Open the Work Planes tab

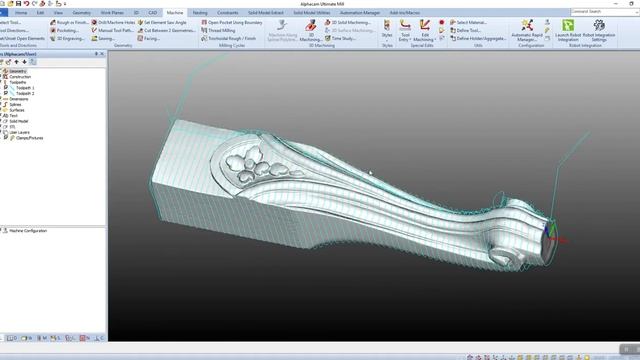(x=112, y=13)
